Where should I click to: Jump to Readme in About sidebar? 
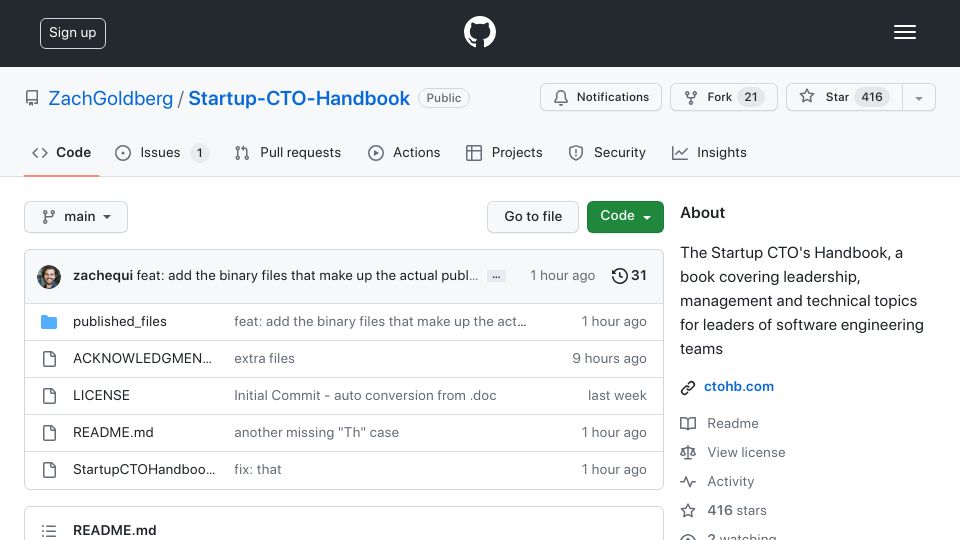pos(733,423)
